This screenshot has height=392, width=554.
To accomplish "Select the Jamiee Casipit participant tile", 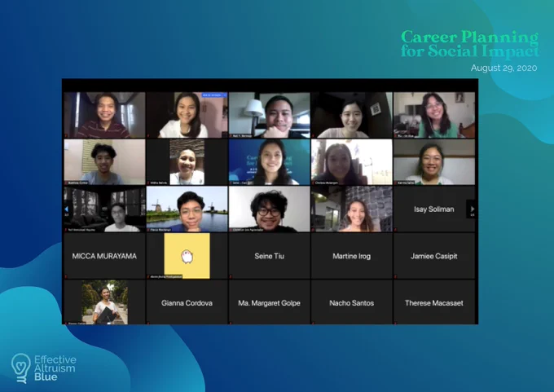I will pos(434,256).
